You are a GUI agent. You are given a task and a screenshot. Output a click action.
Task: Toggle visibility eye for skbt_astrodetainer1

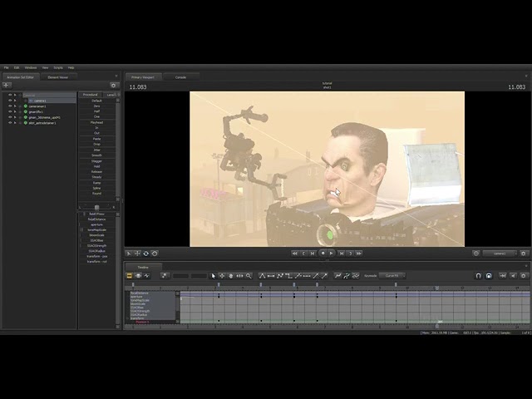10,123
